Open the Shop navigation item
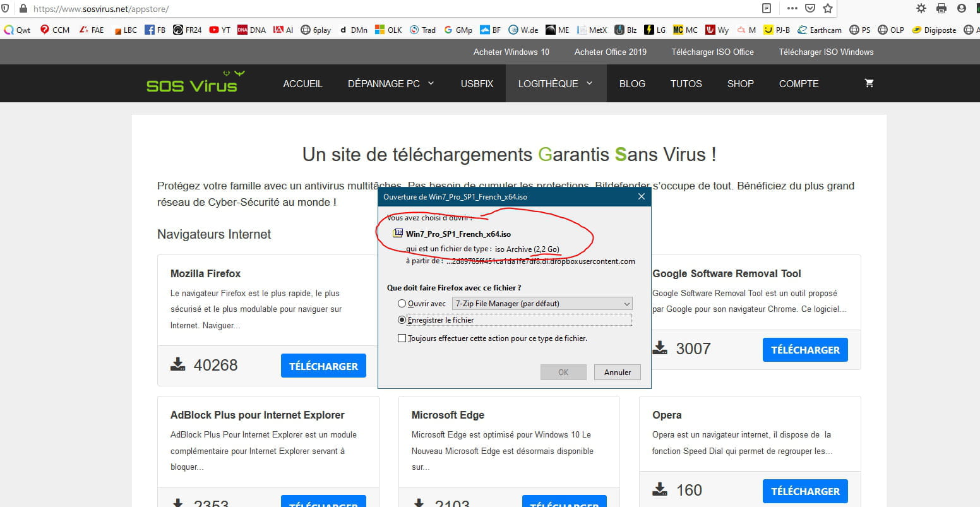The width and height of the screenshot is (980, 507). coord(741,83)
